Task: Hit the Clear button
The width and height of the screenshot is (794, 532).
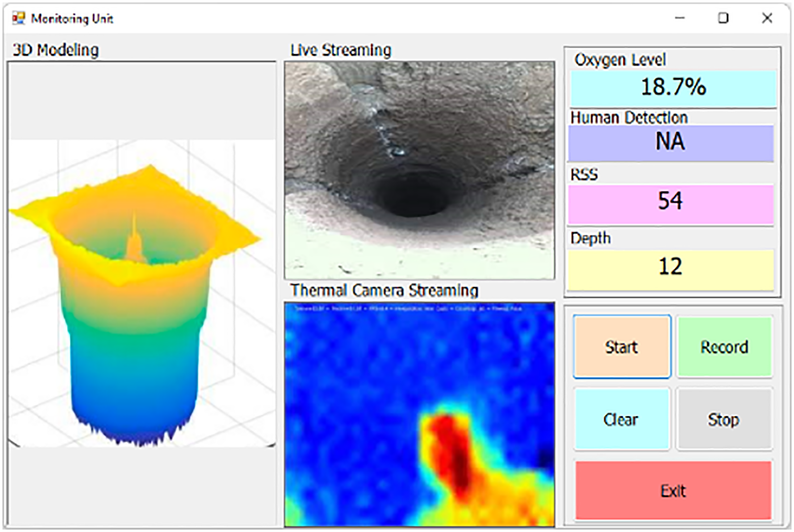Action: [x=621, y=420]
